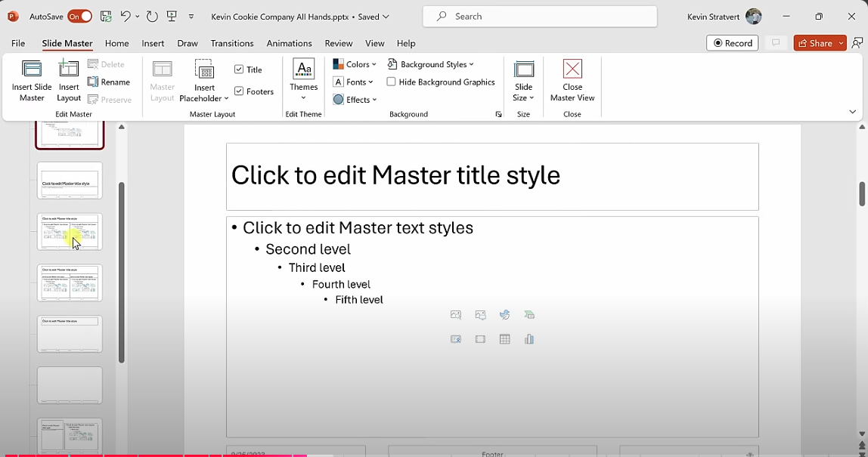Open Kevin Stratvert account avatar

753,17
